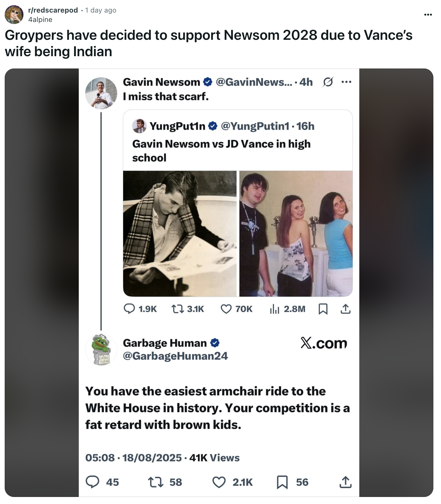Screen dimensions: 441x504
Task: Click the 45 replies comment icon
Action: click(93, 482)
